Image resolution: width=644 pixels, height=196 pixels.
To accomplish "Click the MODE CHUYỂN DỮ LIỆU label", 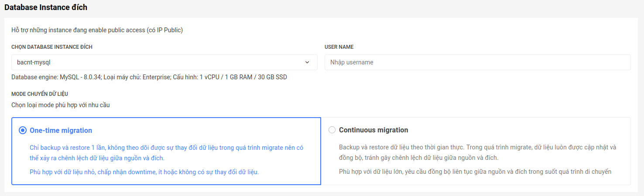I will tap(40, 94).
